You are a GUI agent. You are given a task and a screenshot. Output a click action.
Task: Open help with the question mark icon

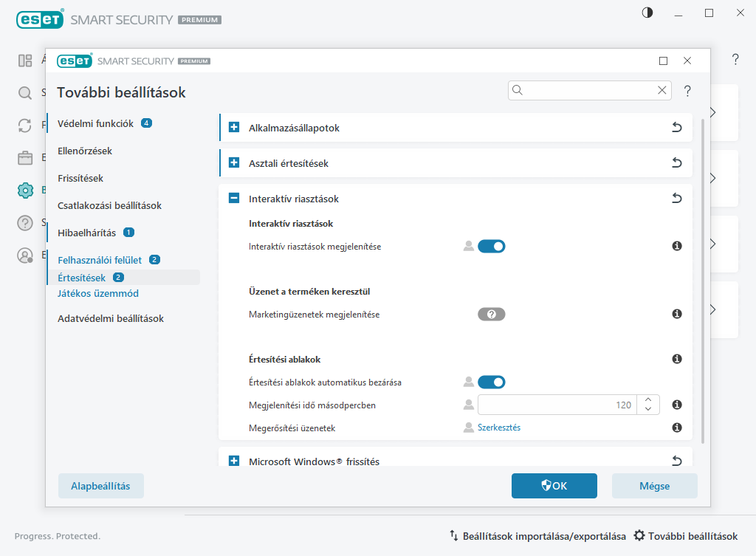click(687, 91)
